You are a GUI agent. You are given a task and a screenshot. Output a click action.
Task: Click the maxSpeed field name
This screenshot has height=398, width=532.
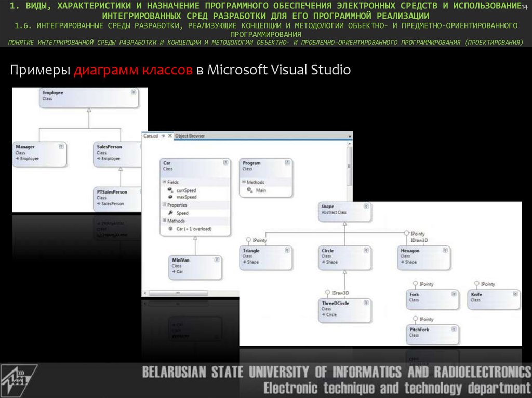[187, 197]
